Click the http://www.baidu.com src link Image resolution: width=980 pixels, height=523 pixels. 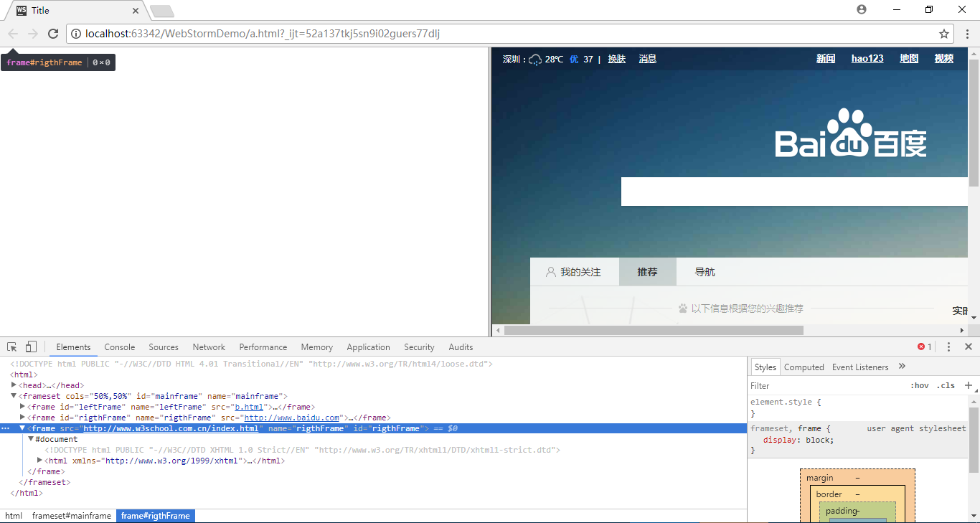pos(292,418)
